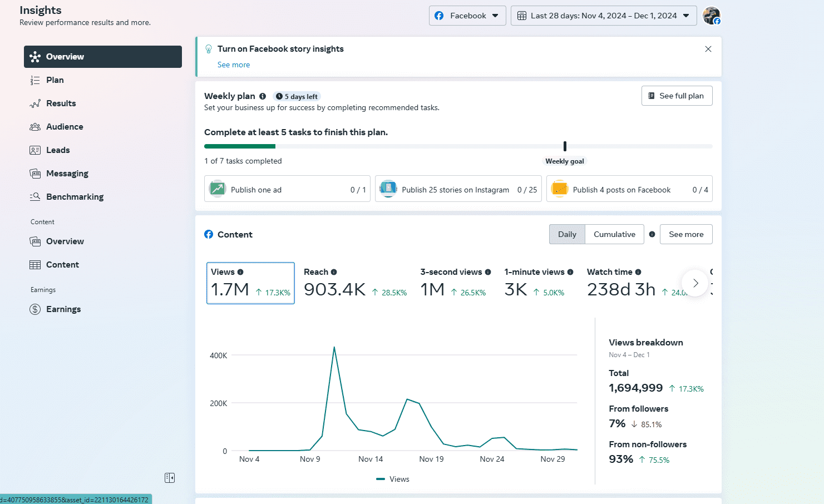Click the From followers 7% value
The width and height of the screenshot is (824, 504).
(x=617, y=423)
